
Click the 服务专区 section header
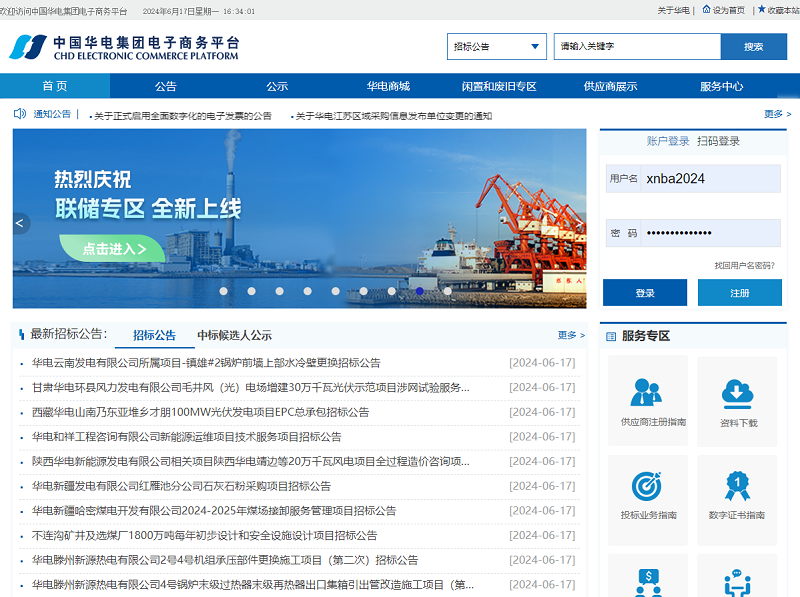[x=645, y=336]
